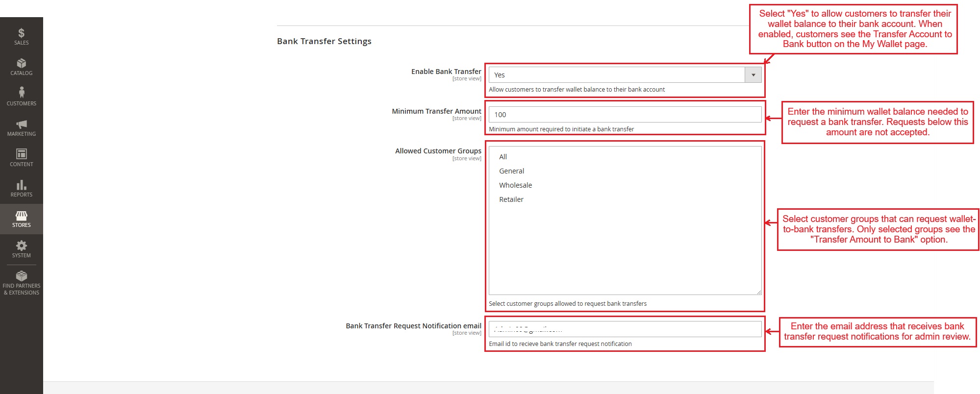The image size is (980, 394).
Task: Click the Enable Bank Transfer Yes select box
Action: point(617,75)
